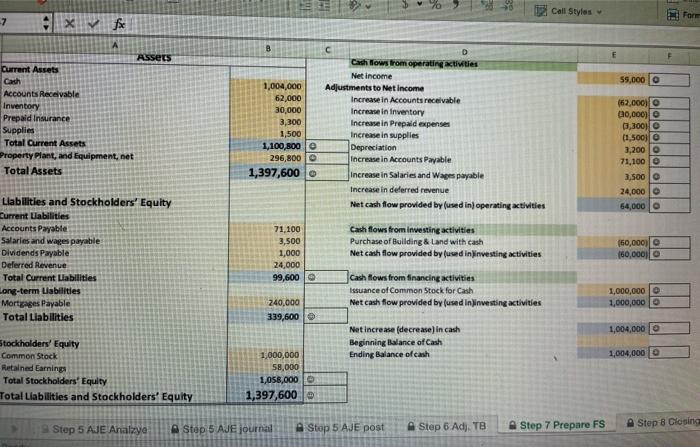Click the Cell Styles icon
Image resolution: width=700 pixels, height=447 pixels.
pos(540,11)
